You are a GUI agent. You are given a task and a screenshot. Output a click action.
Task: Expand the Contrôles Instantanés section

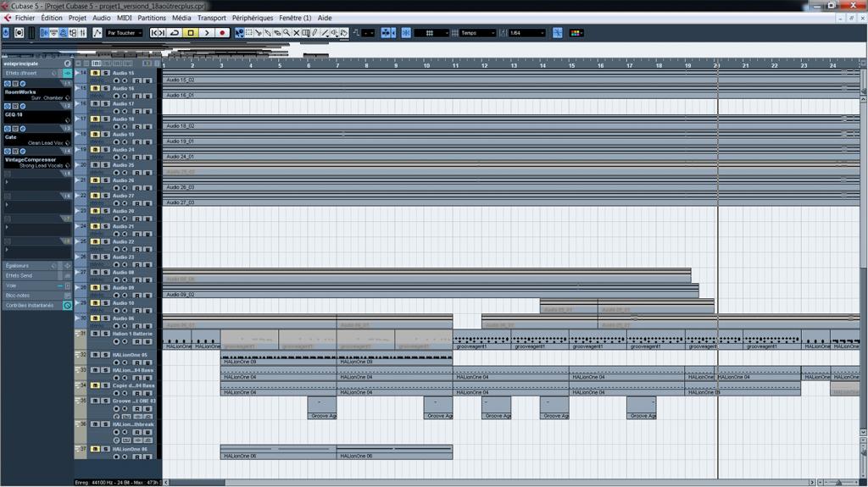[36, 306]
